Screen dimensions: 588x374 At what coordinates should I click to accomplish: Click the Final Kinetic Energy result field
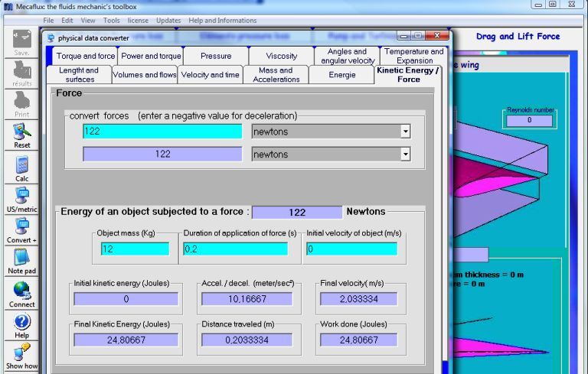126,340
